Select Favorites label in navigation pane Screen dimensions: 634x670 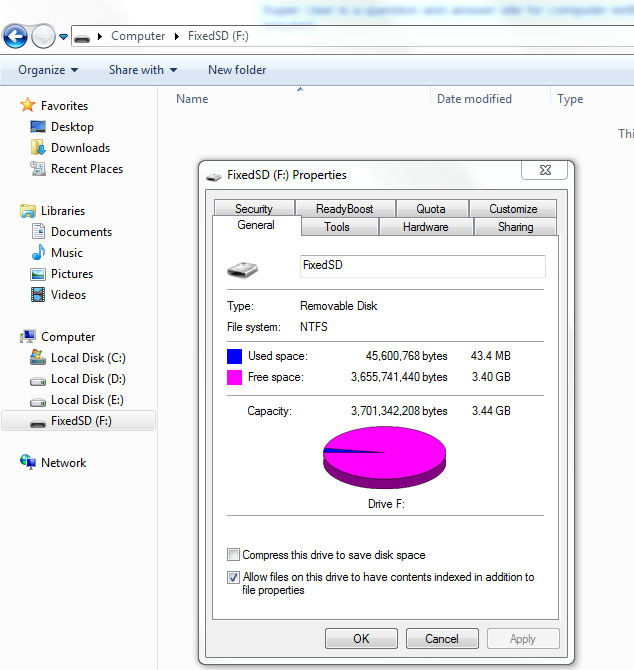(65, 106)
